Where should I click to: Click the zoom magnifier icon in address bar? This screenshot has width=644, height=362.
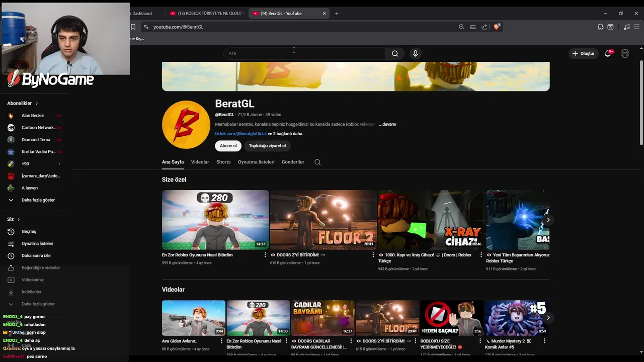pyautogui.click(x=461, y=27)
